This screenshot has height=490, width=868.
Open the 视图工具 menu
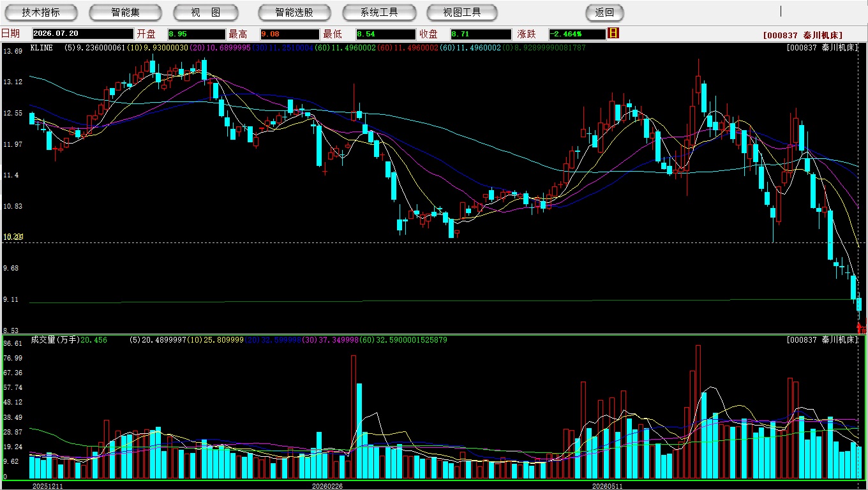click(x=463, y=12)
